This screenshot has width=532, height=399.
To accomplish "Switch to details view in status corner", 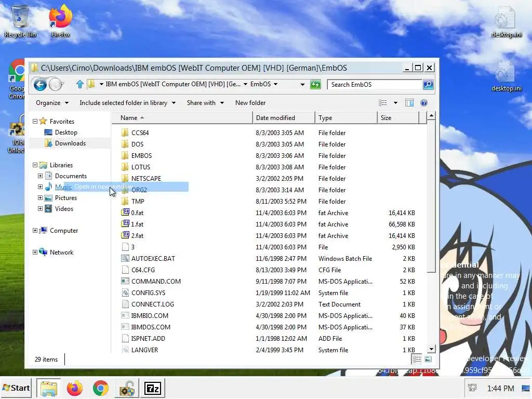I will pyautogui.click(x=417, y=359).
